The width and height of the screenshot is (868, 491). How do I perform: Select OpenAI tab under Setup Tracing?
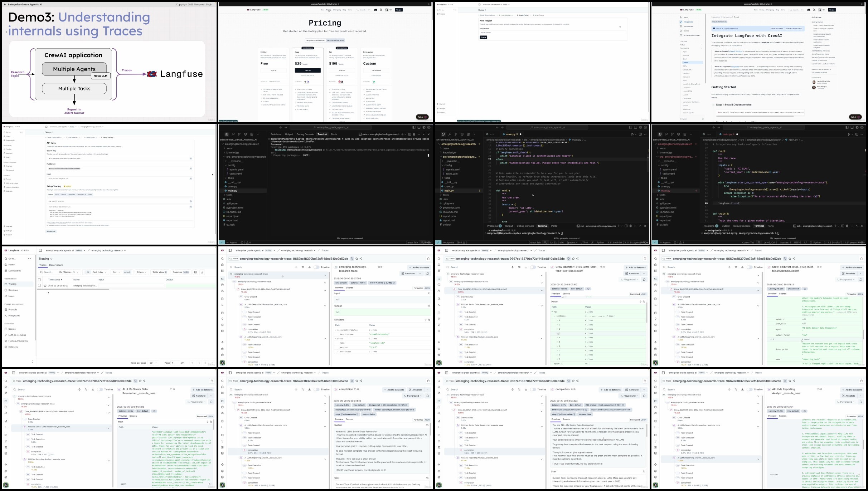[63, 195]
